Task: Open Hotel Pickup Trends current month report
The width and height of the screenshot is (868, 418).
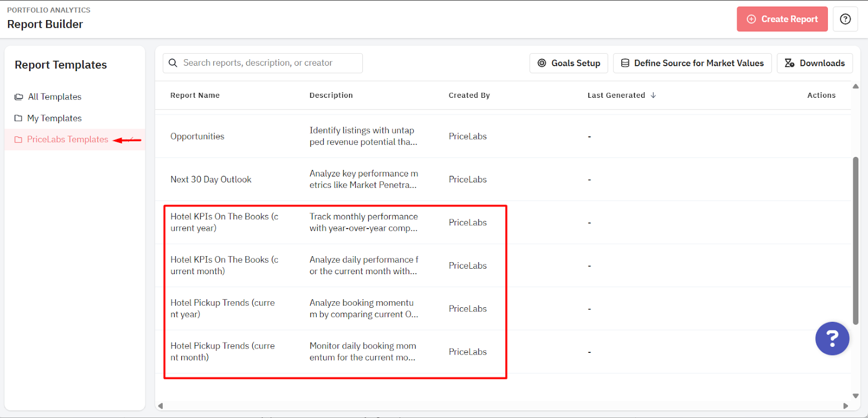Action: 222,351
